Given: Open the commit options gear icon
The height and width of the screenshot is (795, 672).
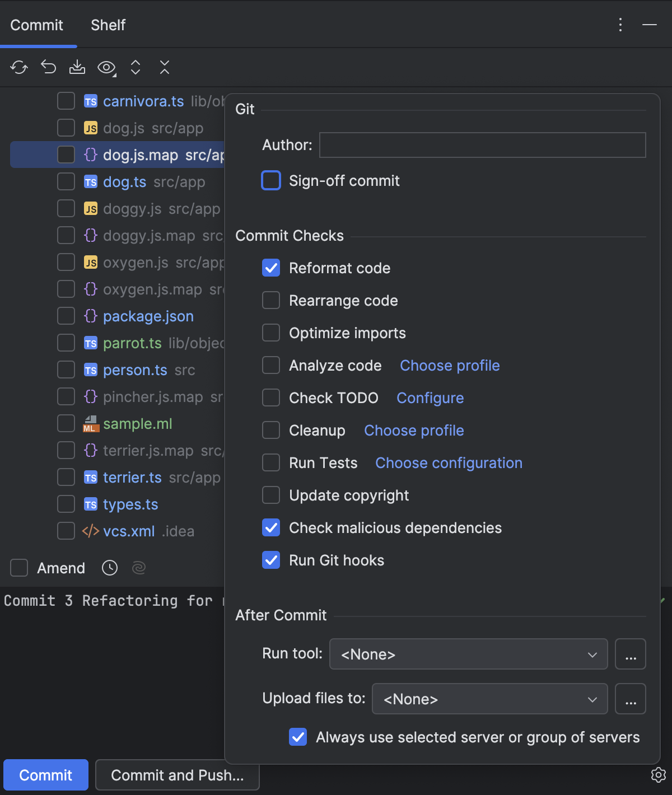Looking at the screenshot, I should click(x=657, y=775).
